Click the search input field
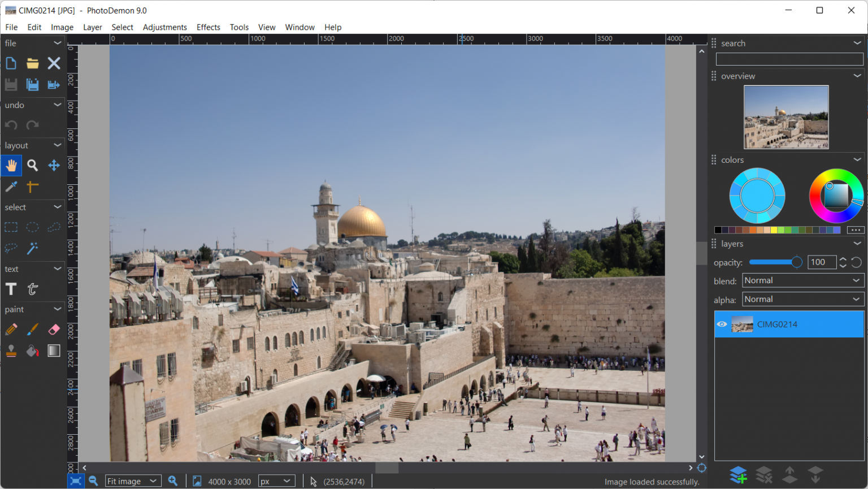The height and width of the screenshot is (489, 868). coord(789,59)
